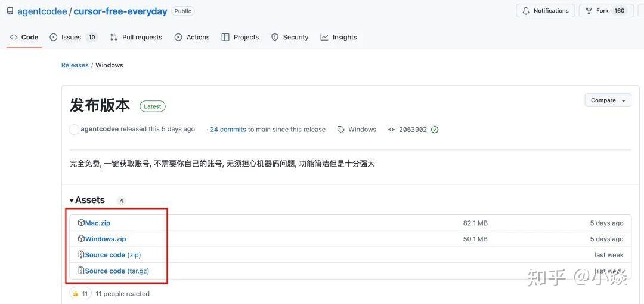Collapse the Assets section triangle

coord(72,201)
